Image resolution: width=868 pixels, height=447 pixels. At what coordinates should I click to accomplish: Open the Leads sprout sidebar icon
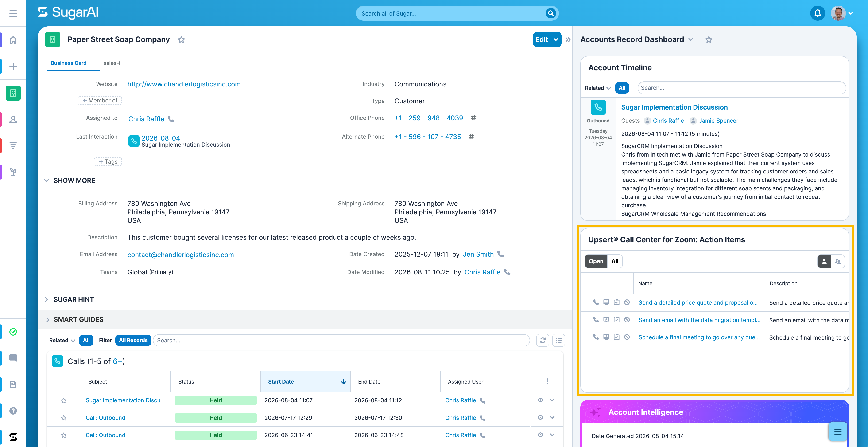click(13, 172)
